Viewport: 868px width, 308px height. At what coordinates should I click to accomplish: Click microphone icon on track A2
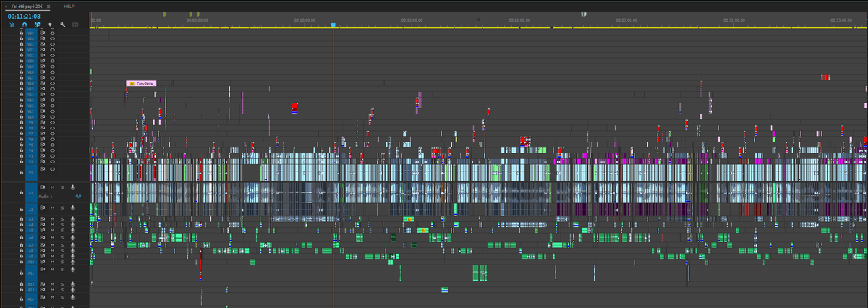point(73,208)
